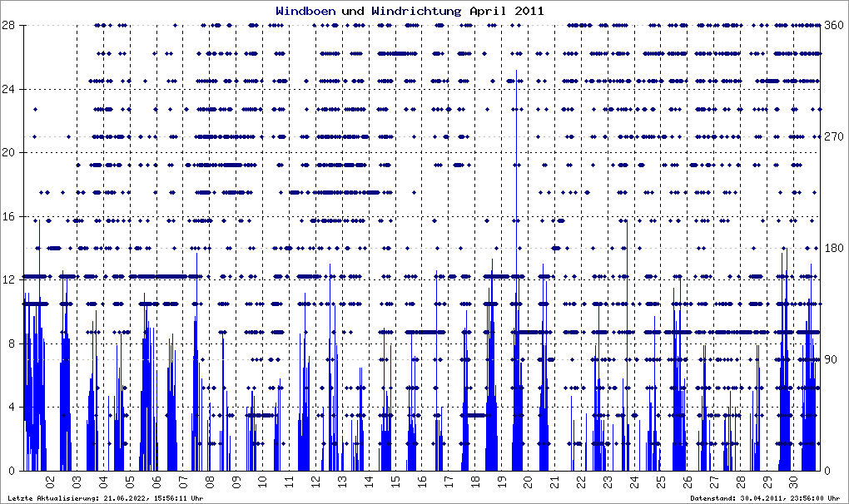Image resolution: width=849 pixels, height=504 pixels.
Task: Click left axis label 8
Action: 10,343
